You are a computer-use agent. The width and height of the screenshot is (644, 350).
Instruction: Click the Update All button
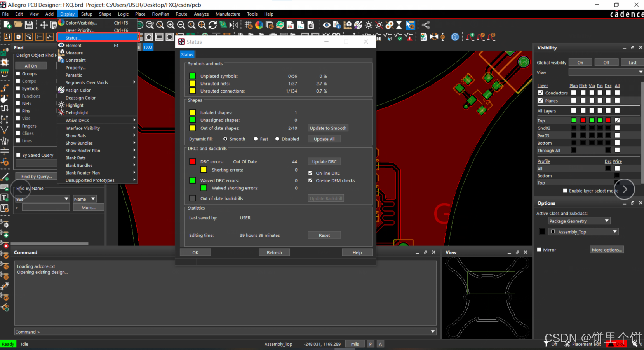[x=324, y=139]
